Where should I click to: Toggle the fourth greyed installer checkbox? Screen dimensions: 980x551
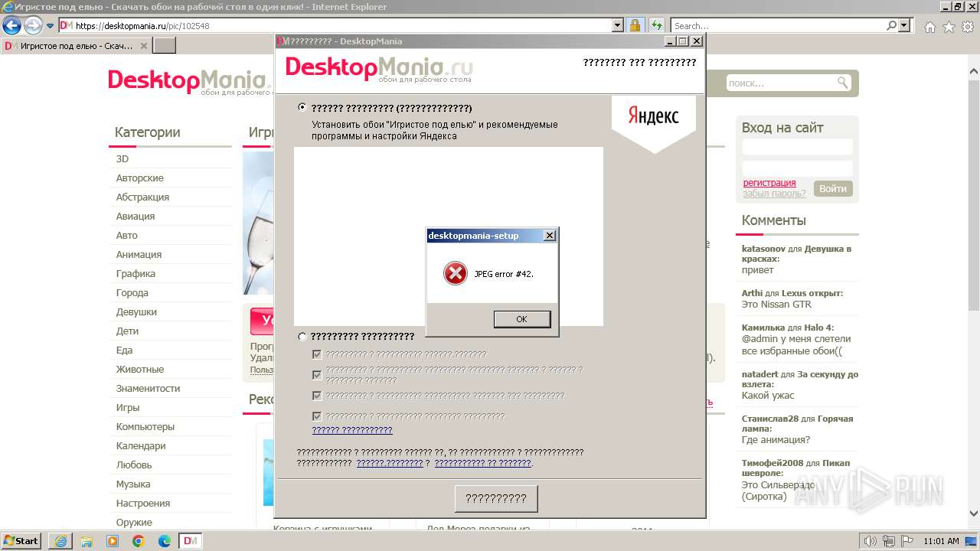pyautogui.click(x=317, y=416)
